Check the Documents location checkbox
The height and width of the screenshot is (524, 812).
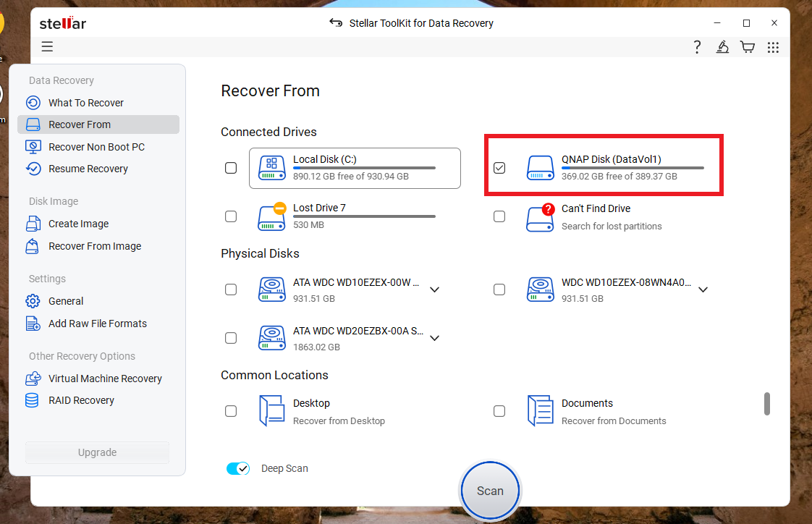499,411
